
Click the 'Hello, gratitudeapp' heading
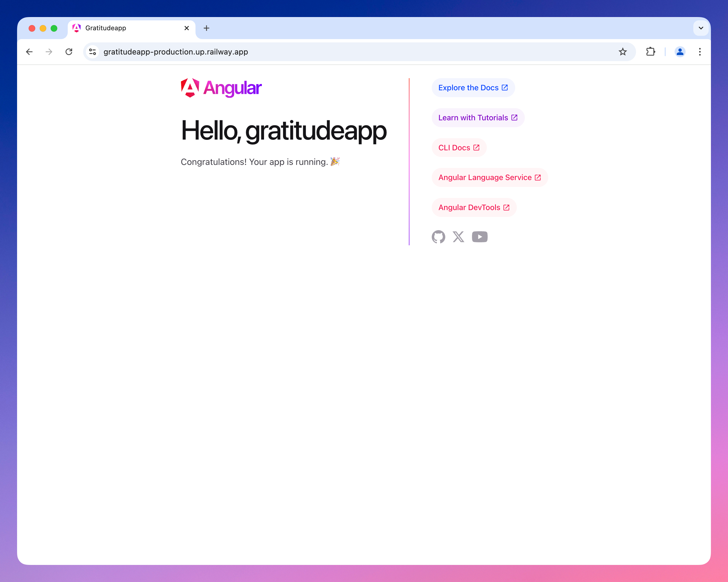(x=284, y=131)
